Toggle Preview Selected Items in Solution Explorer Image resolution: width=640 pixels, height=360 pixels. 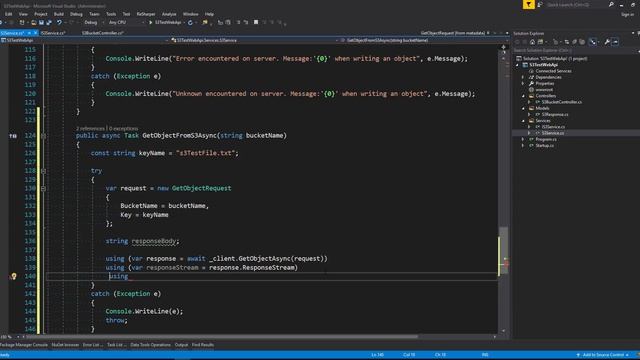click(615, 42)
